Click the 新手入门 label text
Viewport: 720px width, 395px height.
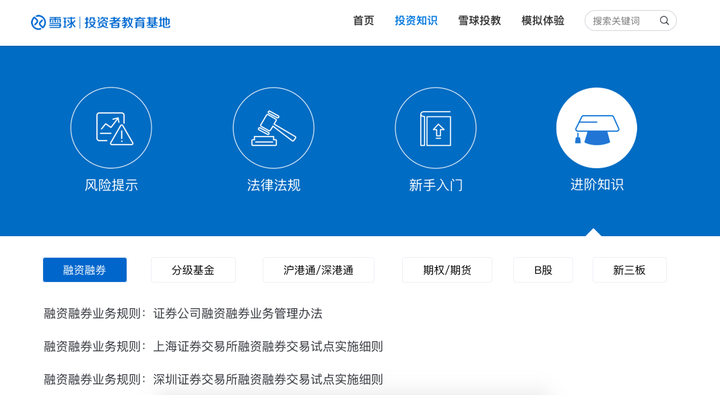(436, 185)
